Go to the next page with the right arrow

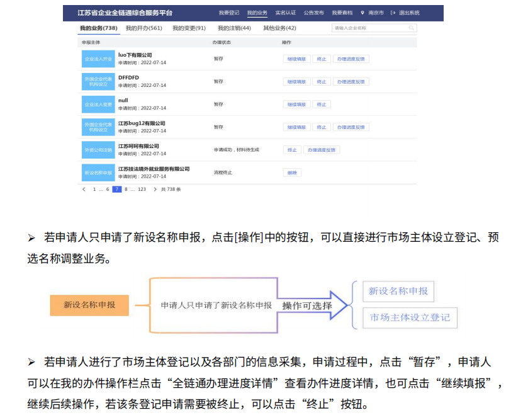pos(155,189)
